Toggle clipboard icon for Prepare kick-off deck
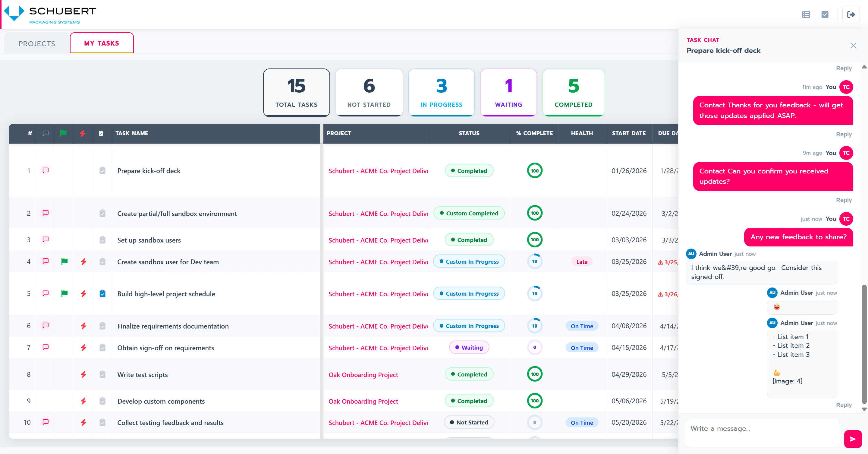The width and height of the screenshot is (868, 454). tap(102, 170)
